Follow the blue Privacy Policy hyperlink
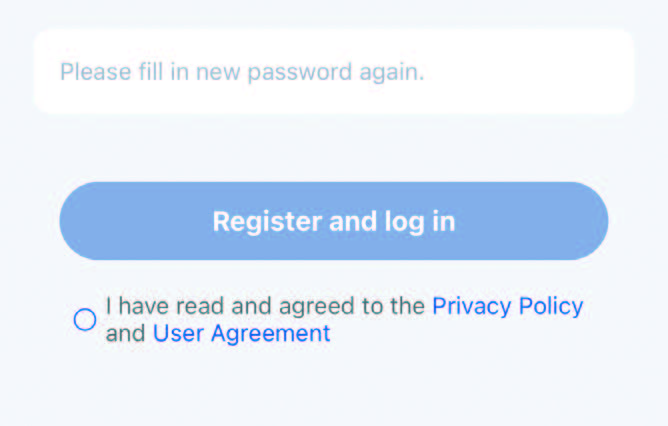This screenshot has width=668, height=426. click(507, 306)
